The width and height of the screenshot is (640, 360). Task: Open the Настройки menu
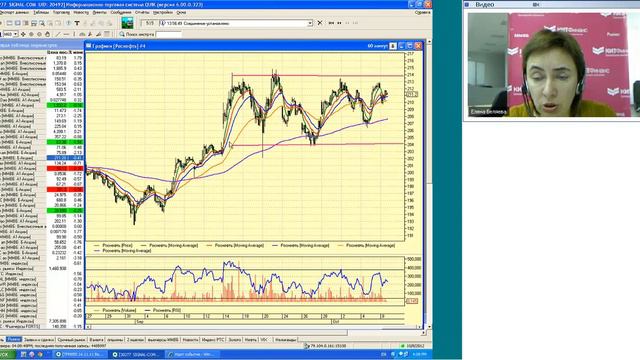(x=163, y=13)
